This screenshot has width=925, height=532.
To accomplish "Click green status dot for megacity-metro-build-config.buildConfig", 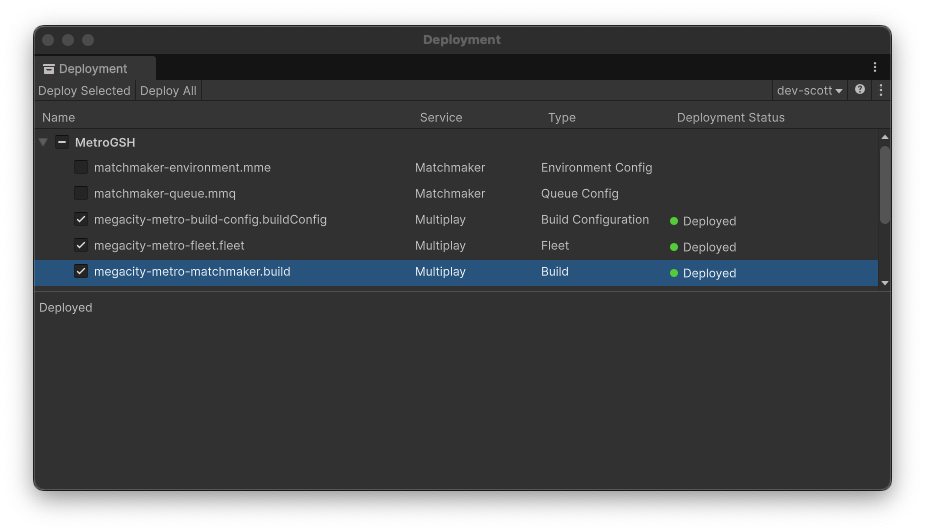I will (674, 221).
